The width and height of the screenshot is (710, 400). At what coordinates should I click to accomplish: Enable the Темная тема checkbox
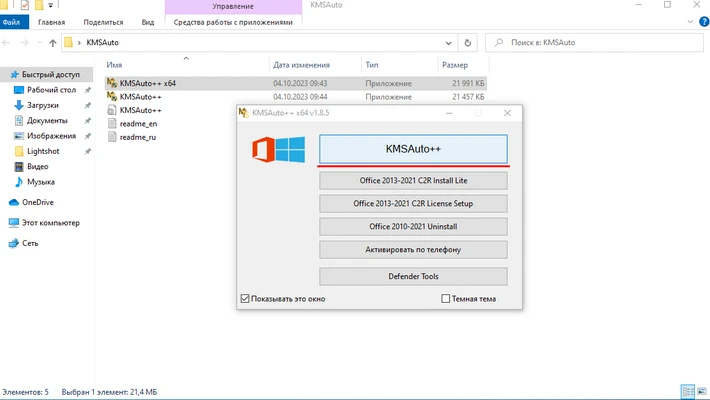446,299
